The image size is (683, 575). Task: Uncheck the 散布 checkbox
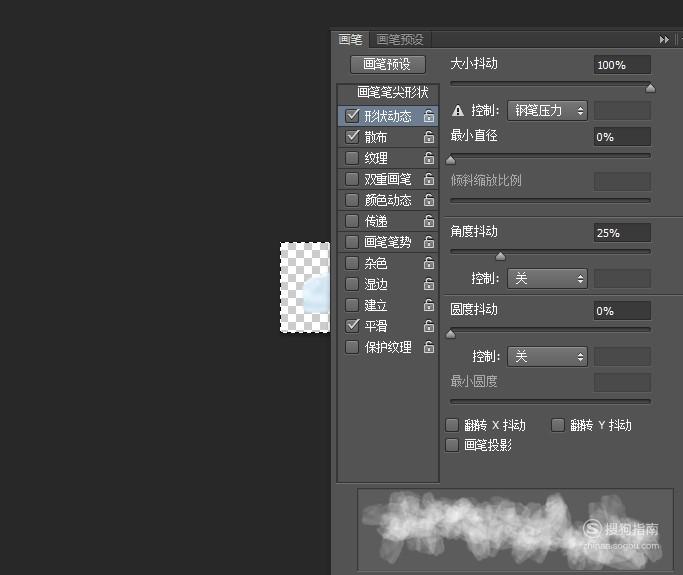pos(352,137)
